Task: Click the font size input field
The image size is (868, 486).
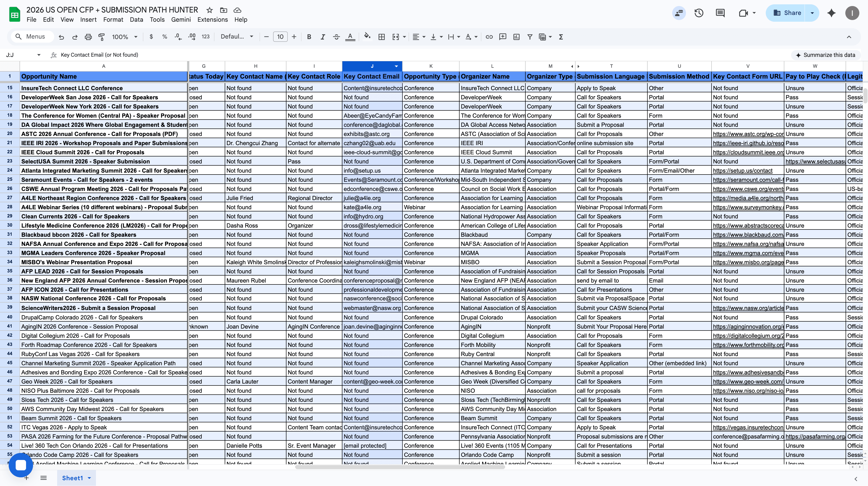Action: click(x=280, y=37)
